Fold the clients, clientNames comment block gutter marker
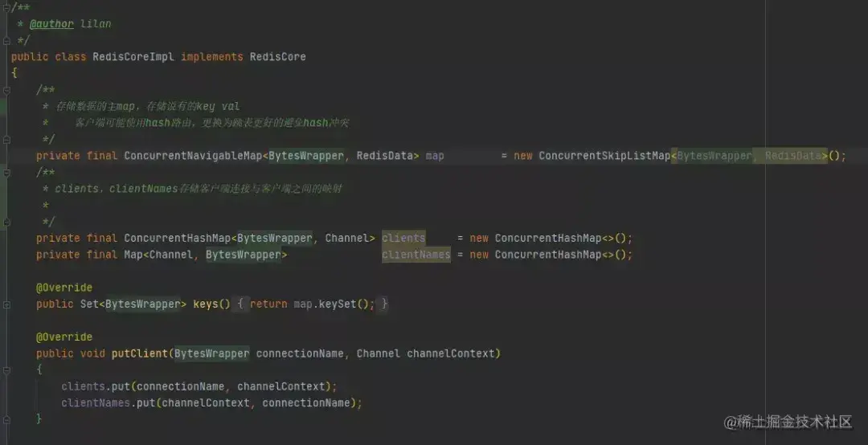Viewport: 868px width, 445px height. 6,173
